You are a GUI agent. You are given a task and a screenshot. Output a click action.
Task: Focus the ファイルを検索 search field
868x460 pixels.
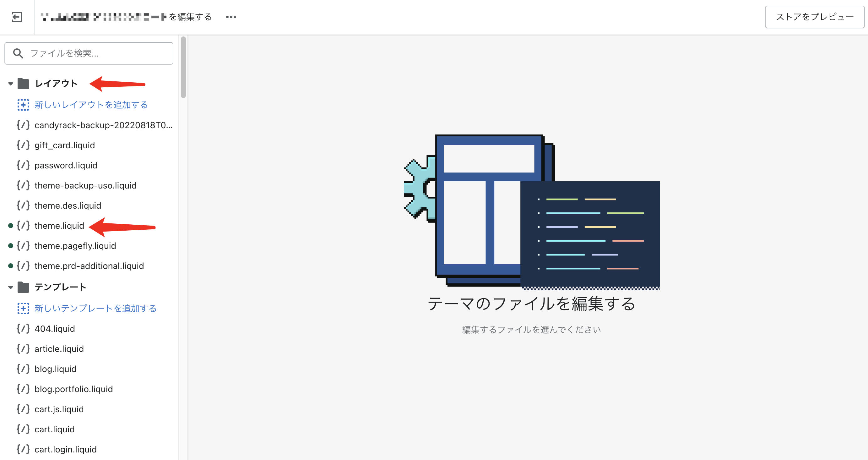pos(89,53)
